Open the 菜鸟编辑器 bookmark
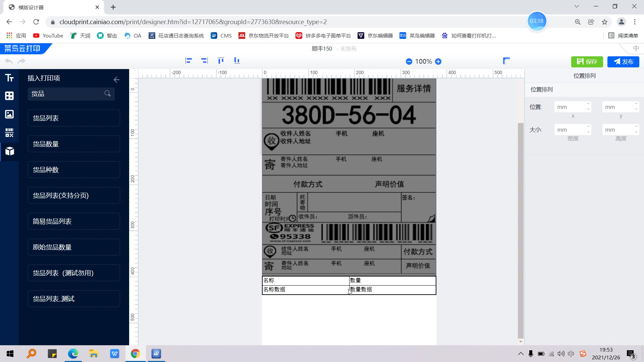This screenshot has height=362, width=644. (x=417, y=36)
